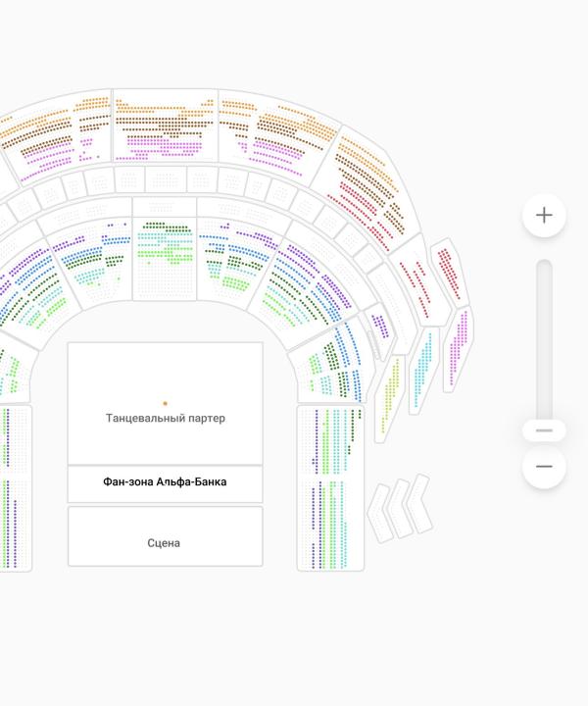Select the small block with purple seats at right
The image size is (588, 706).
379,327
